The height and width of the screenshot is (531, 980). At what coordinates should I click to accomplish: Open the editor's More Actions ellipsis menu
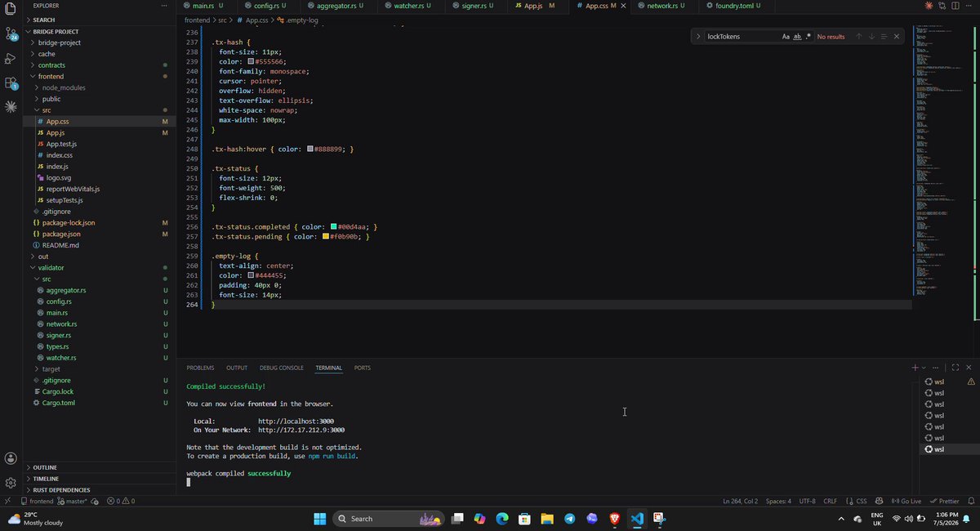coord(968,7)
